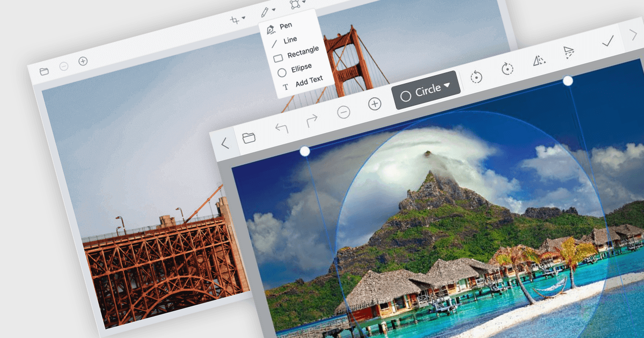
Task: Click the open folder icon in the back window
Action: 44,71
